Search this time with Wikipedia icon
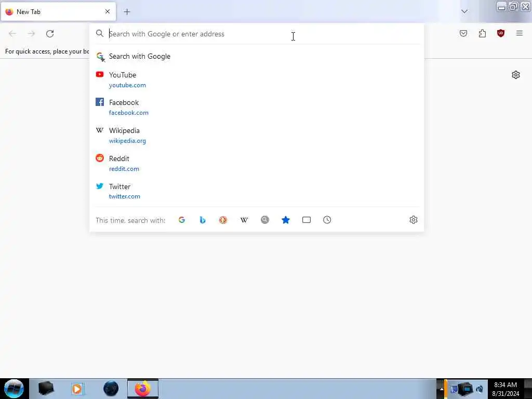 [x=244, y=220]
